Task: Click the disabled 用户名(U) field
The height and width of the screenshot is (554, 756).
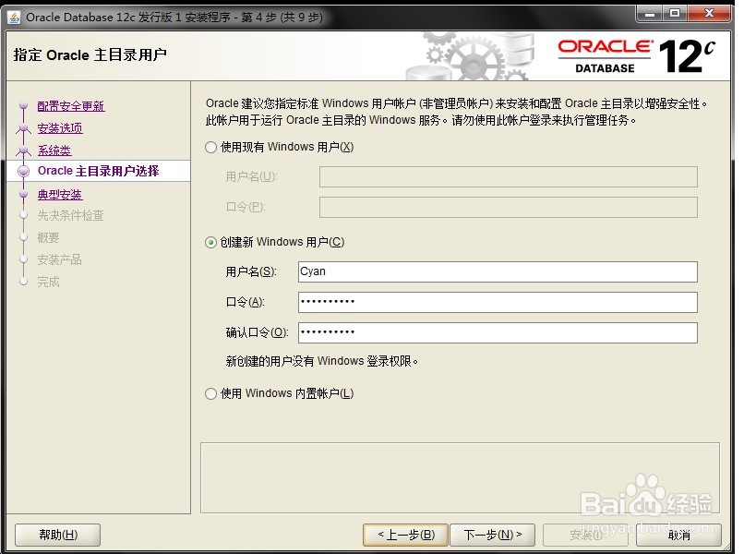Action: pos(509,177)
